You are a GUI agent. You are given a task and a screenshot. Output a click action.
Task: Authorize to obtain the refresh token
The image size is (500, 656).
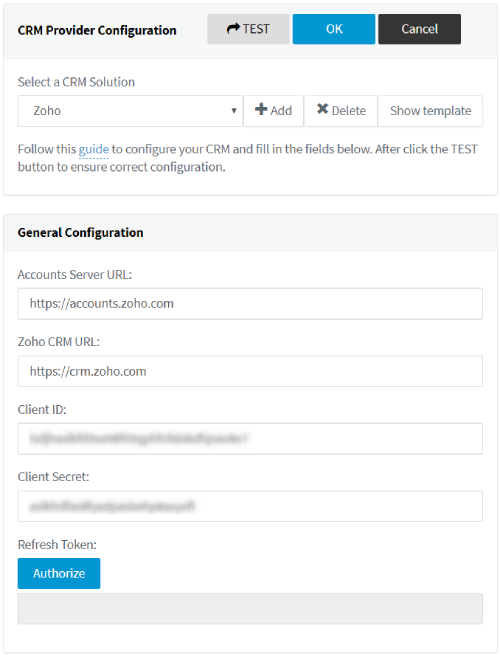[x=59, y=574]
